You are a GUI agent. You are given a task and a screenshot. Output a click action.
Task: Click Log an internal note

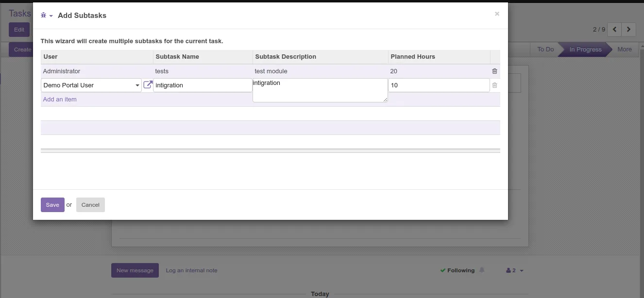click(191, 270)
